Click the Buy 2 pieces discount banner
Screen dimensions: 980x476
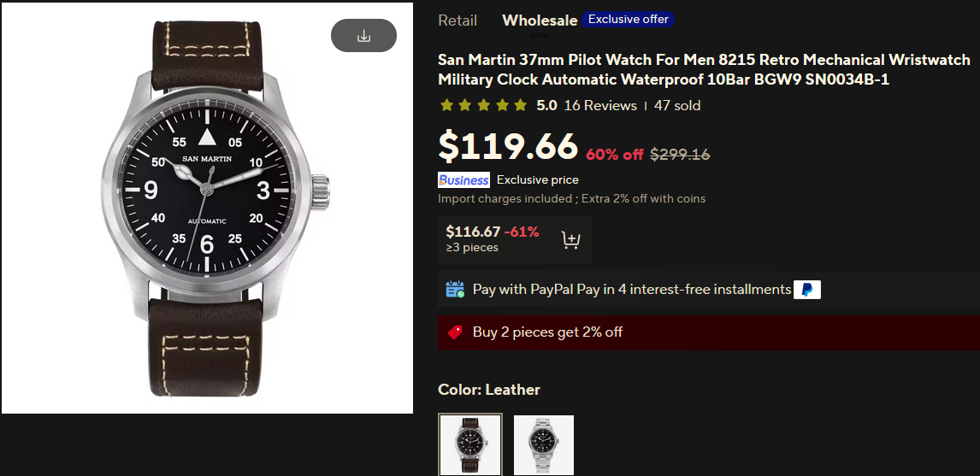click(x=547, y=332)
